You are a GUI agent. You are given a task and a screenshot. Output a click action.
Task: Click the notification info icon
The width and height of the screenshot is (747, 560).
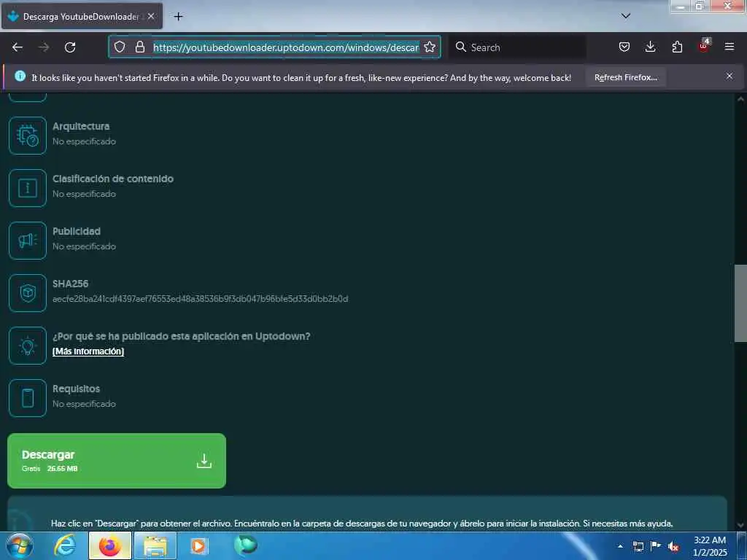(x=20, y=76)
